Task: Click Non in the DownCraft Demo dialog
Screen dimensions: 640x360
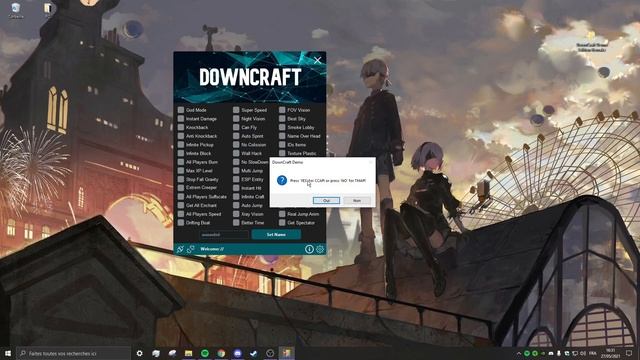Action: pos(357,200)
